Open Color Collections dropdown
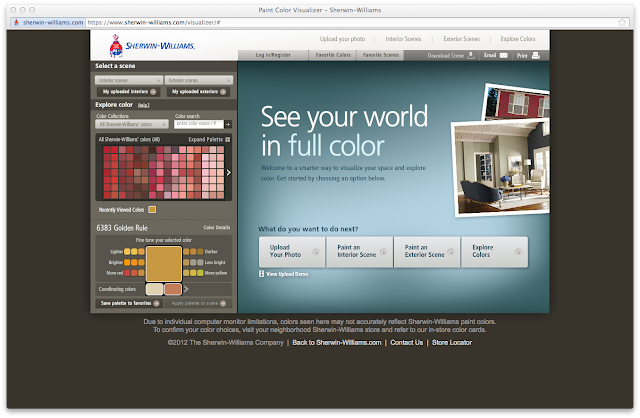This screenshot has height=418, width=640. [x=132, y=124]
